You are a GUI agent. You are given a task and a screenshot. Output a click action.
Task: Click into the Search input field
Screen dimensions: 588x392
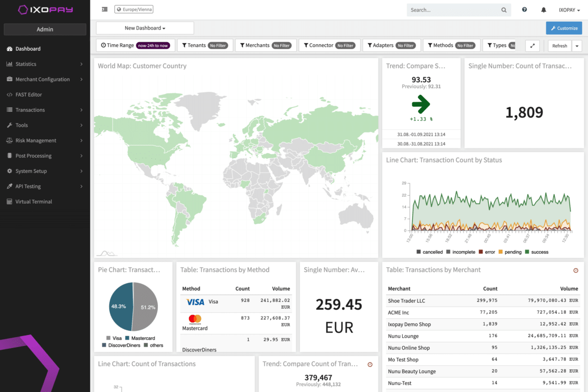tap(453, 9)
